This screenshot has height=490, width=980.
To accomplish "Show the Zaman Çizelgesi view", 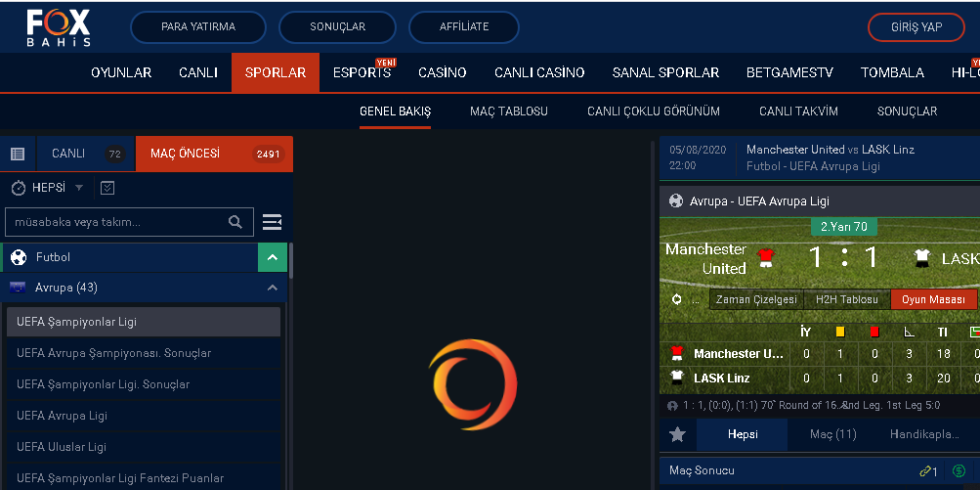I will (756, 299).
